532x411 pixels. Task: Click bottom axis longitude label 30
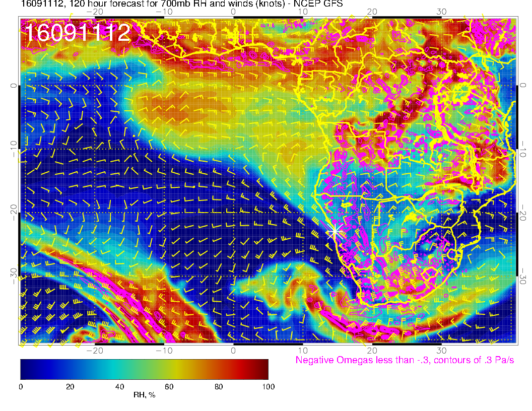pos(441,350)
